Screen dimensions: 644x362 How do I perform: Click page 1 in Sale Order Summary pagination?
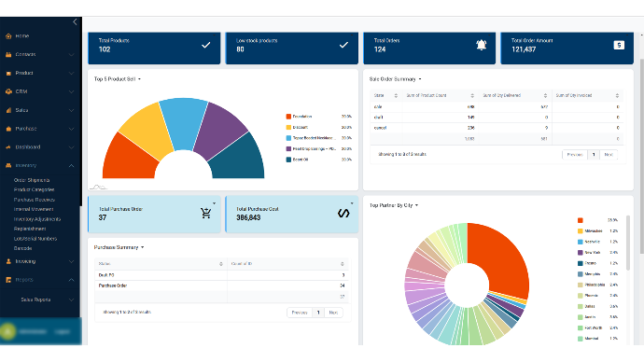[594, 155]
